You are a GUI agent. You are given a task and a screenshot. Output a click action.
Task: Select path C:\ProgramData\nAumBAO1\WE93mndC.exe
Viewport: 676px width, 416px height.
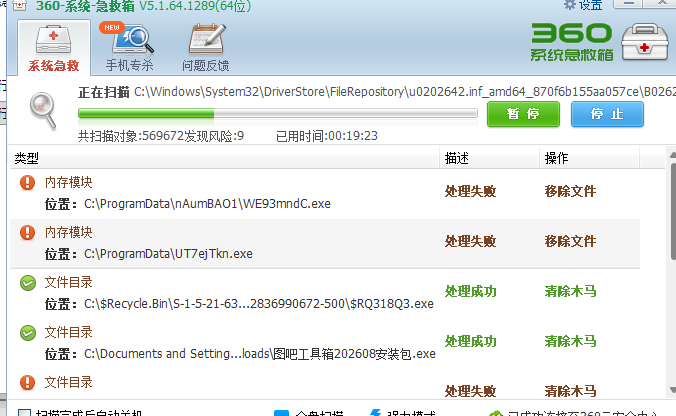pyautogui.click(x=207, y=203)
